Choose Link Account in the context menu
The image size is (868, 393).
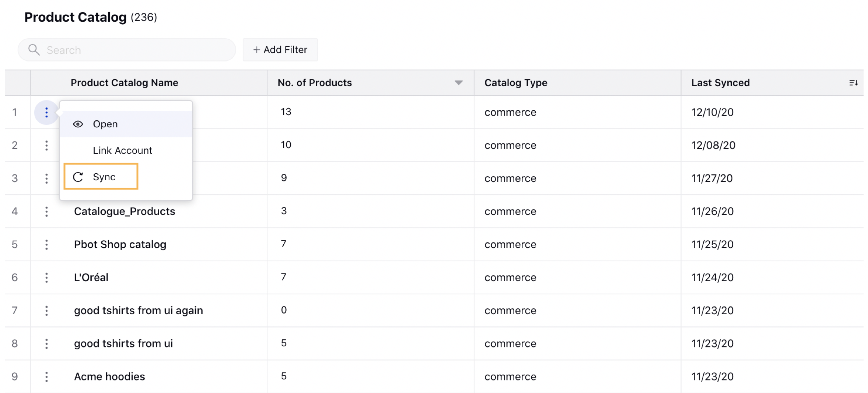122,151
